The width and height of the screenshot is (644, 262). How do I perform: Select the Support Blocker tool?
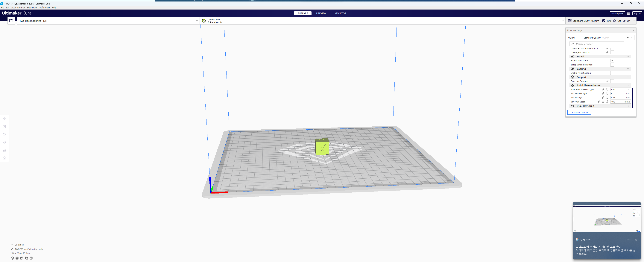pyautogui.click(x=4, y=158)
